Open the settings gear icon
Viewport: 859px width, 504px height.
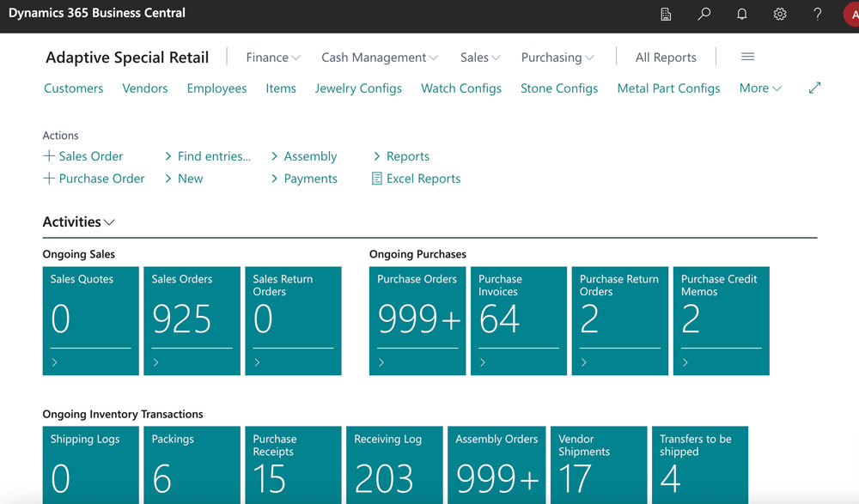coord(780,14)
